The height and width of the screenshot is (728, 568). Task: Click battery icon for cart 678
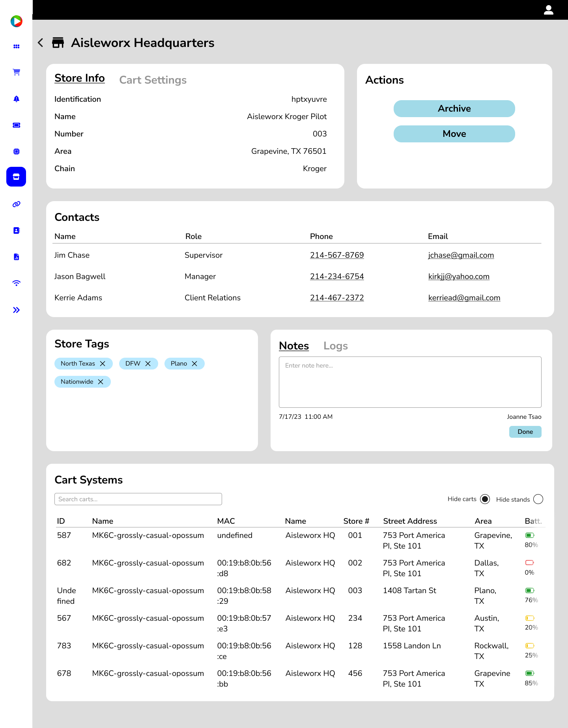[x=530, y=673]
